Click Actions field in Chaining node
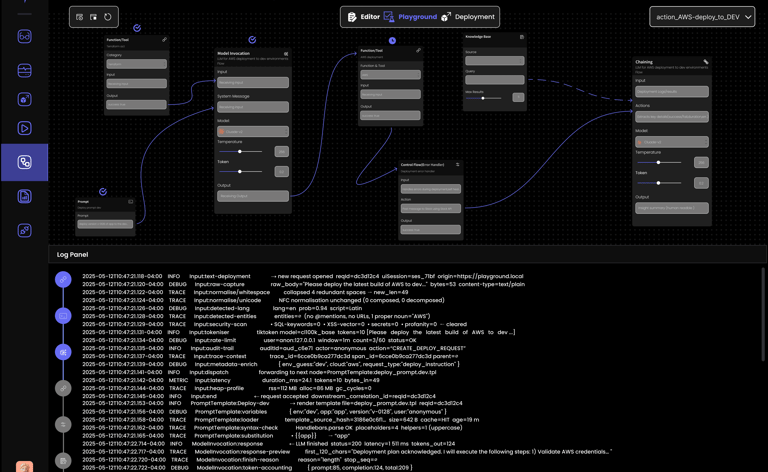This screenshot has width=768, height=472. [x=672, y=117]
